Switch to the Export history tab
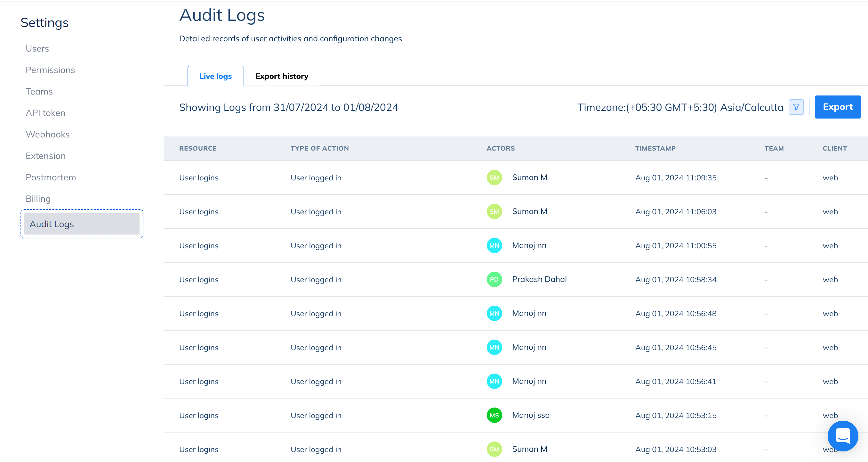Screen dimensions: 868x462 [282, 76]
